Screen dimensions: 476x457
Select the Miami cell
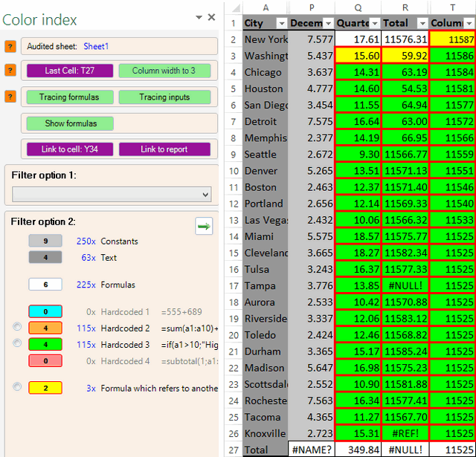coord(266,236)
